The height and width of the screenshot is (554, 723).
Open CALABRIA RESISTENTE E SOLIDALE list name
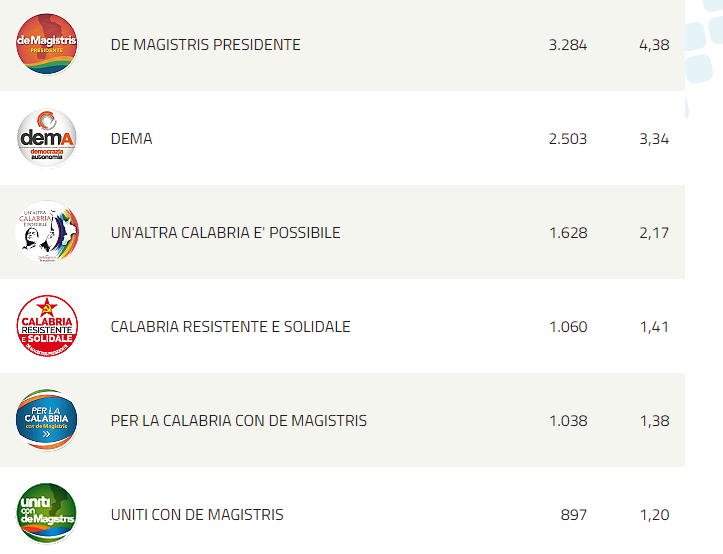tap(230, 327)
